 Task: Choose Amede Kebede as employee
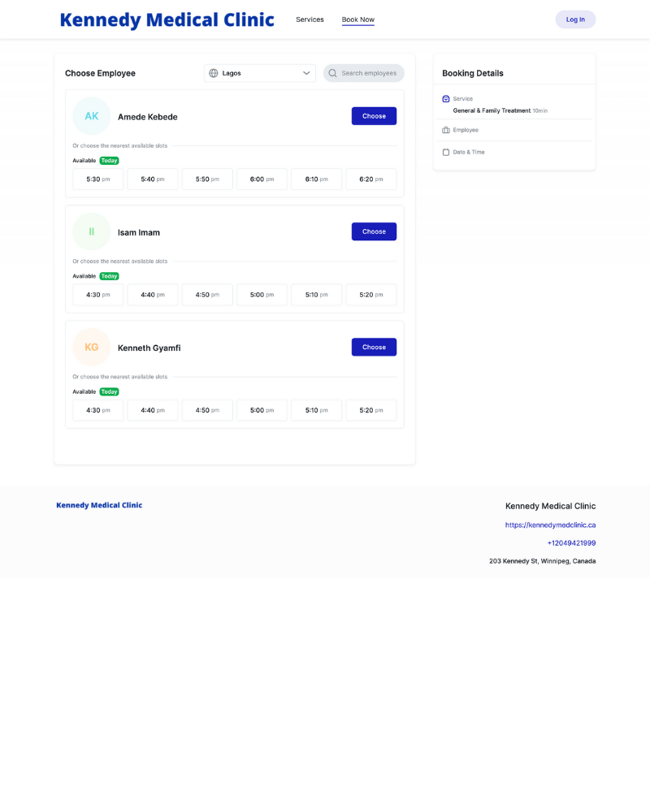tap(374, 116)
